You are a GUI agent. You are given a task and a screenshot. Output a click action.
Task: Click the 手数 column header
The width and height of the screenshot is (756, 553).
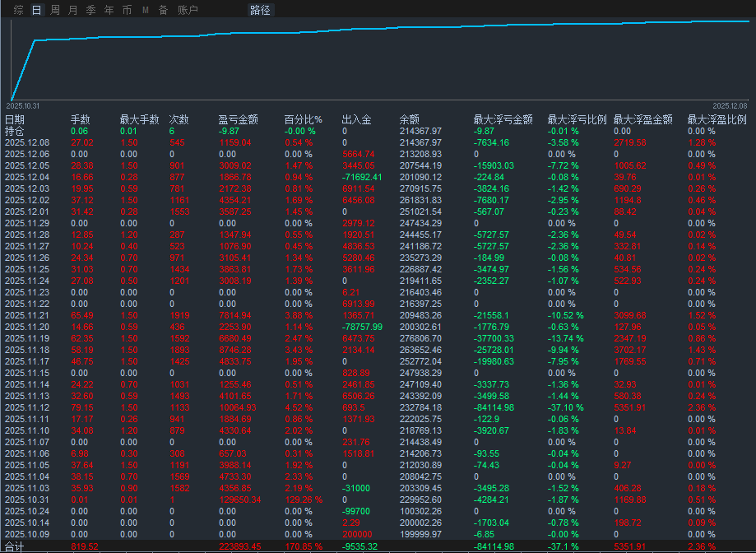(80, 119)
